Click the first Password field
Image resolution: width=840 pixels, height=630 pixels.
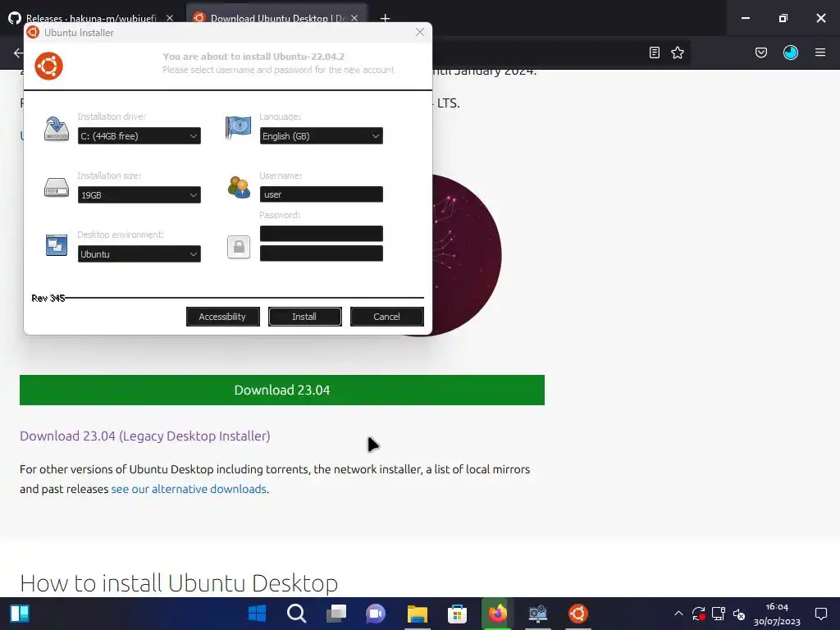pos(322,234)
